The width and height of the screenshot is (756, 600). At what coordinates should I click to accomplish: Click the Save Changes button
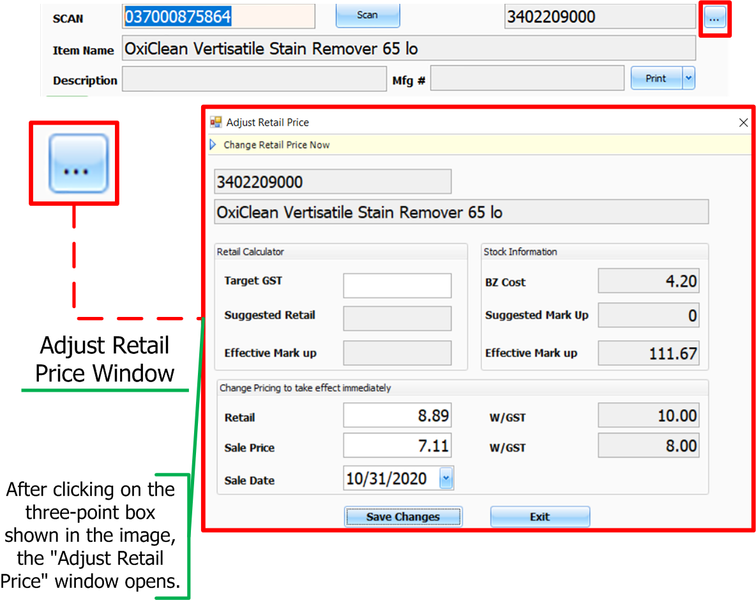click(403, 517)
